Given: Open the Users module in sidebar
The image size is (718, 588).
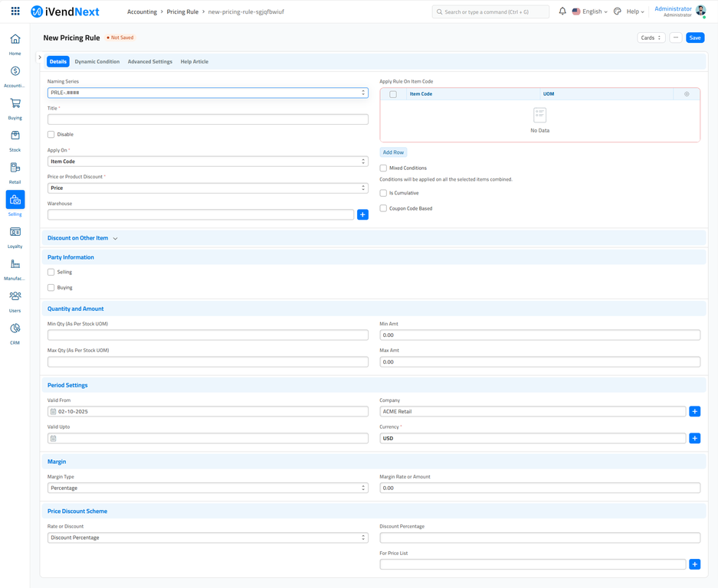Looking at the screenshot, I should (15, 297).
